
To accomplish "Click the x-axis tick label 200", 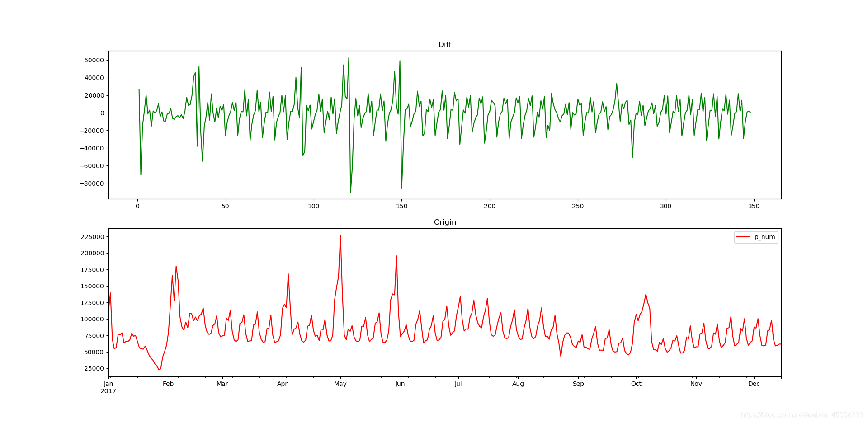I will coord(490,206).
